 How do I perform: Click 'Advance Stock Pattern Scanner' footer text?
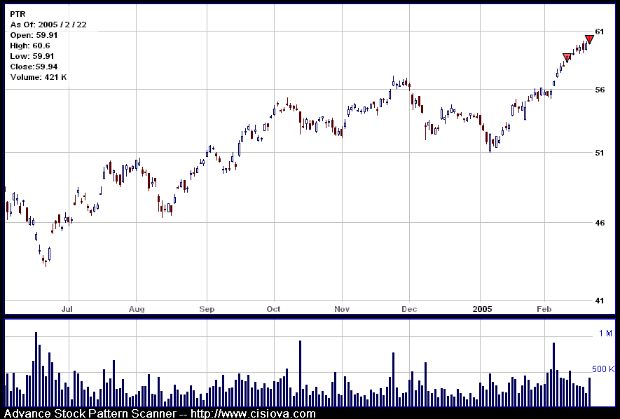90,414
